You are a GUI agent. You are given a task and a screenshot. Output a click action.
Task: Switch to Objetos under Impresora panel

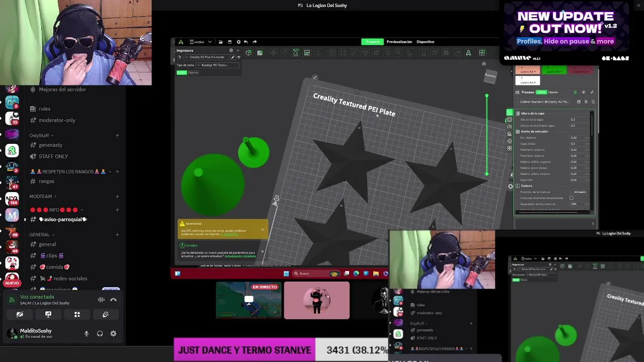click(193, 72)
